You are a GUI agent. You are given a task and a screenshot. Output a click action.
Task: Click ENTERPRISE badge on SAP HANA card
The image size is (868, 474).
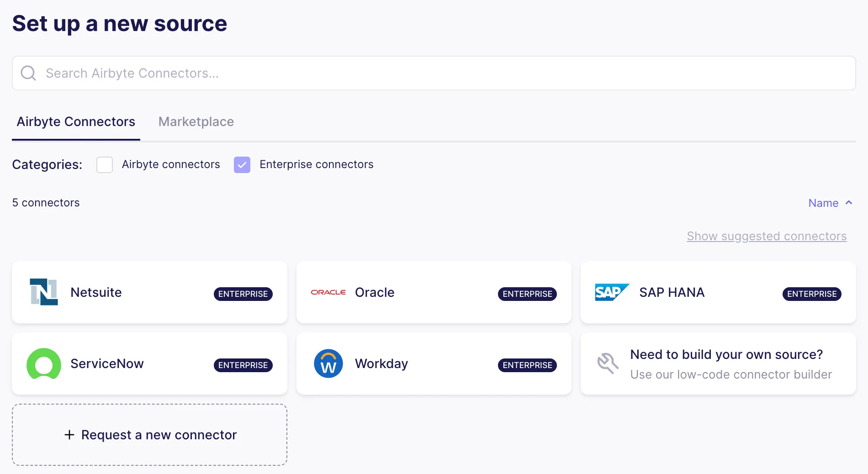[x=812, y=294]
